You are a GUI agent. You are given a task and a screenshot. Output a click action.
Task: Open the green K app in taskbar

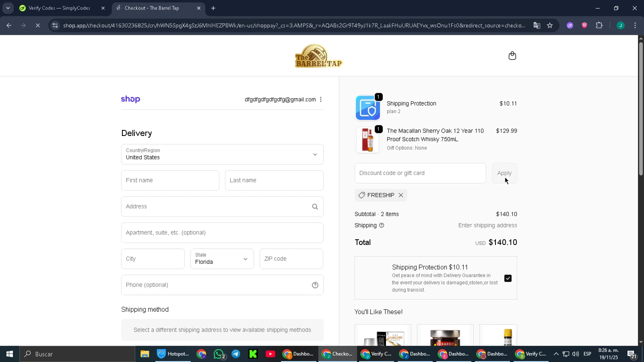point(253,354)
